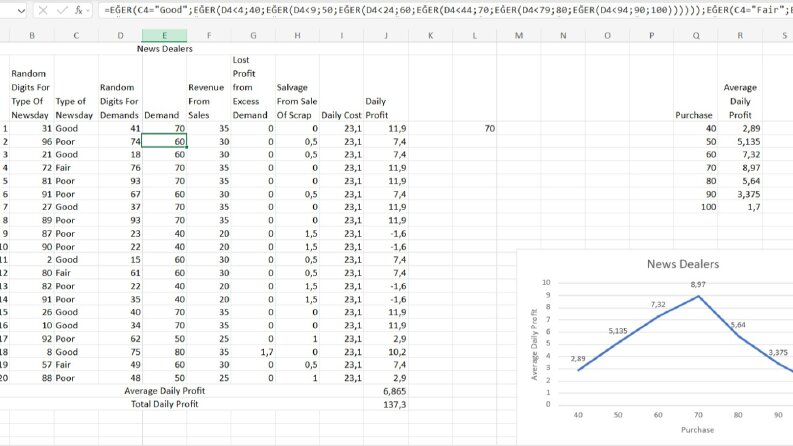Click chart data label 5,135

click(x=618, y=331)
